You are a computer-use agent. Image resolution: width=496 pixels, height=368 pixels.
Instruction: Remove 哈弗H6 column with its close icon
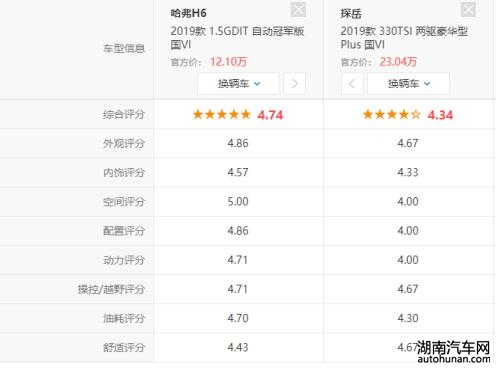(x=298, y=9)
